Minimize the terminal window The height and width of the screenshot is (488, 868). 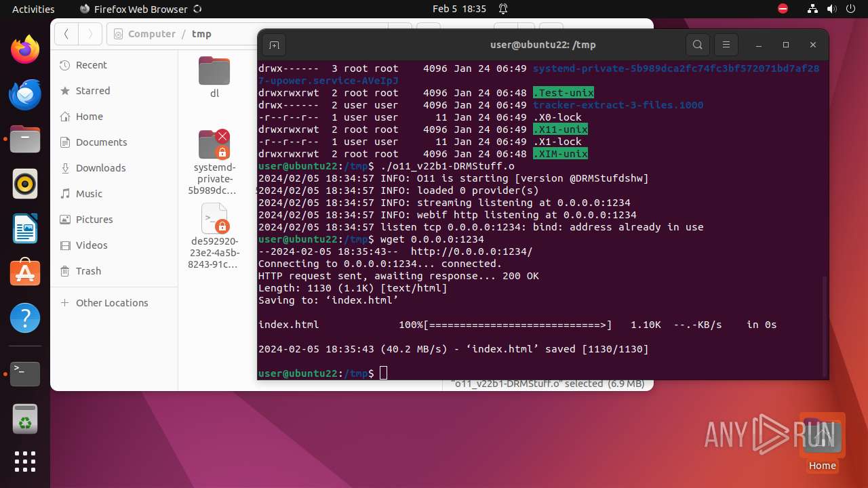click(x=759, y=45)
